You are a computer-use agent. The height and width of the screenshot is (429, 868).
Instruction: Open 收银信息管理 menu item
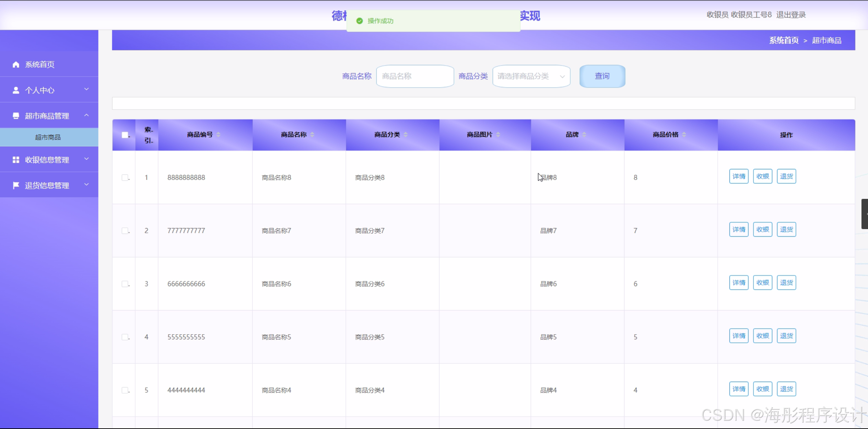coord(47,160)
